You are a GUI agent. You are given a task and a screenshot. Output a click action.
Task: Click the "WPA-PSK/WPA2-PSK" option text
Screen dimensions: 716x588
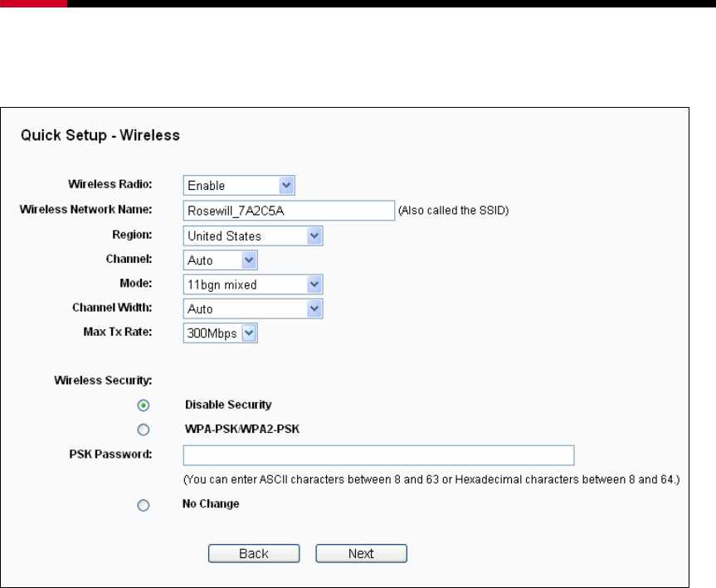(x=242, y=429)
